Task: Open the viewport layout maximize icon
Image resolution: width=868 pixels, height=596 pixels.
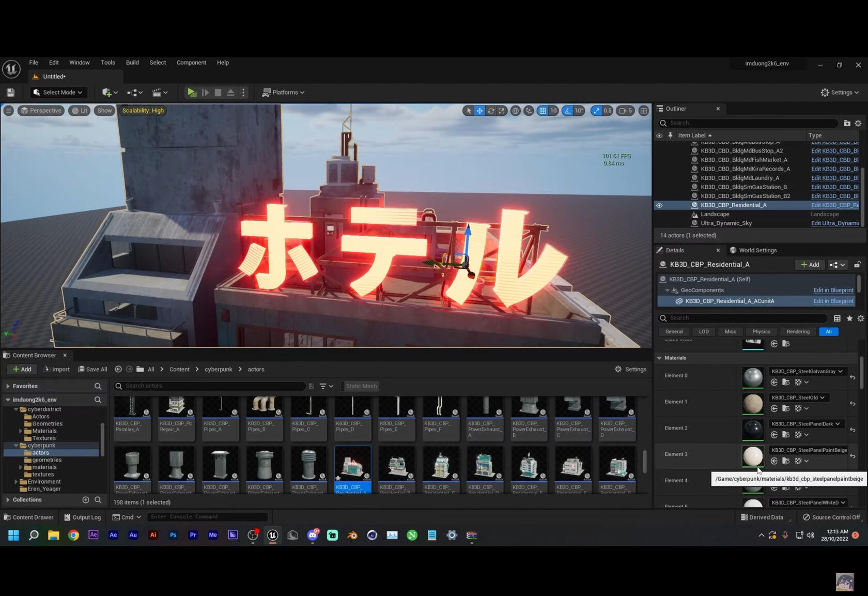Action: pyautogui.click(x=643, y=111)
